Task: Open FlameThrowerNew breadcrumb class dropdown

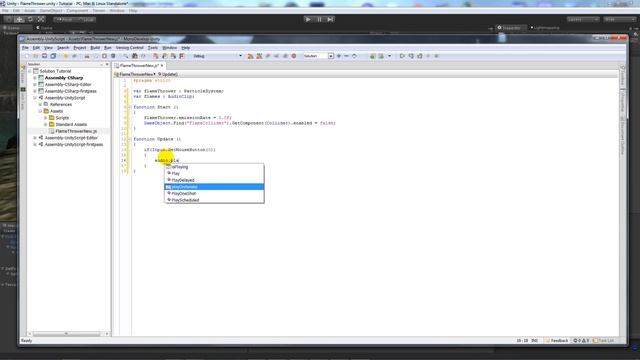Action: pos(135,74)
